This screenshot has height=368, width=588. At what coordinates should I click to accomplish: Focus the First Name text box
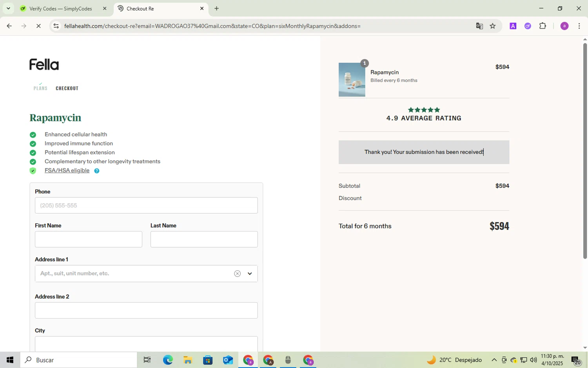89,239
